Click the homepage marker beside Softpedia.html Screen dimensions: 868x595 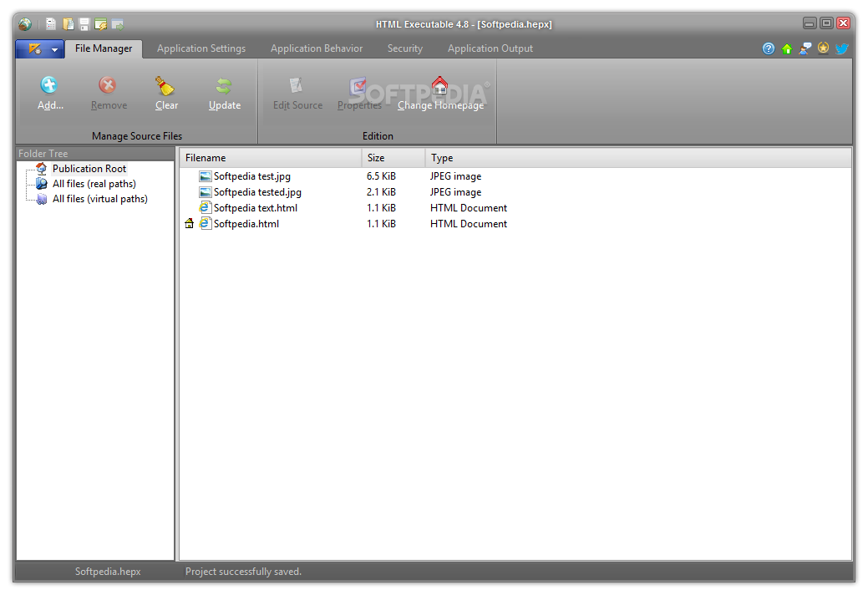pyautogui.click(x=190, y=224)
